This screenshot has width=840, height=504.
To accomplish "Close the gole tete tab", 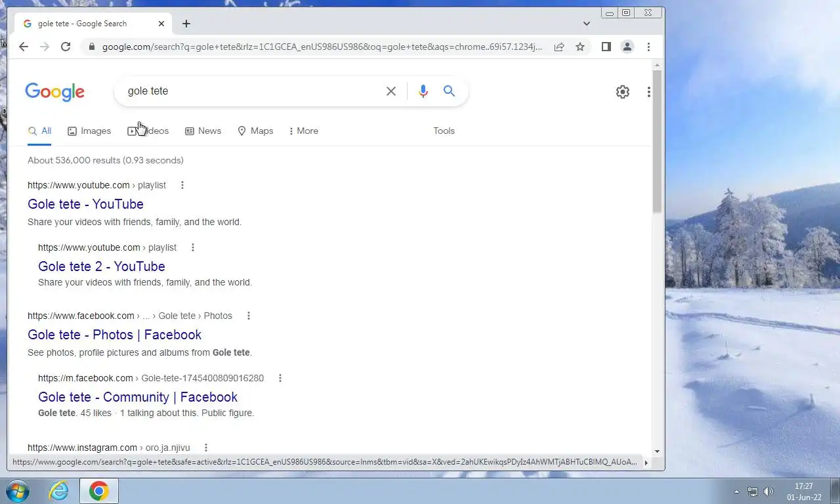I will coord(161,24).
